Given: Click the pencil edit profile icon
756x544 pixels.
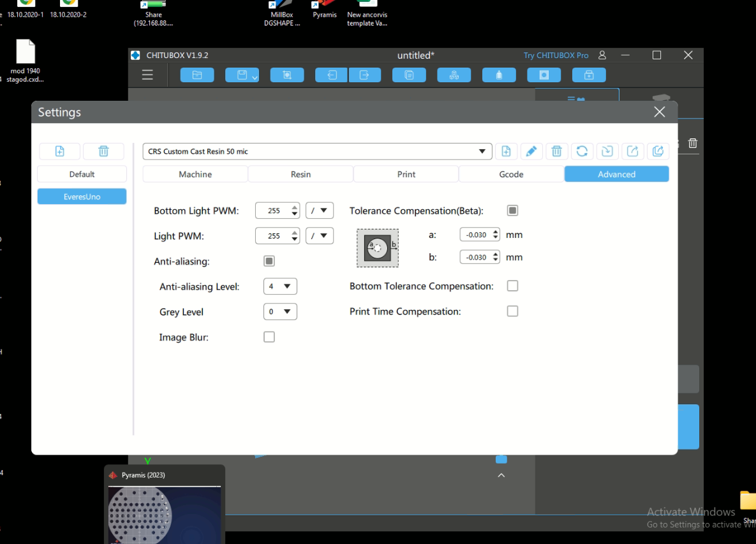Looking at the screenshot, I should 531,151.
